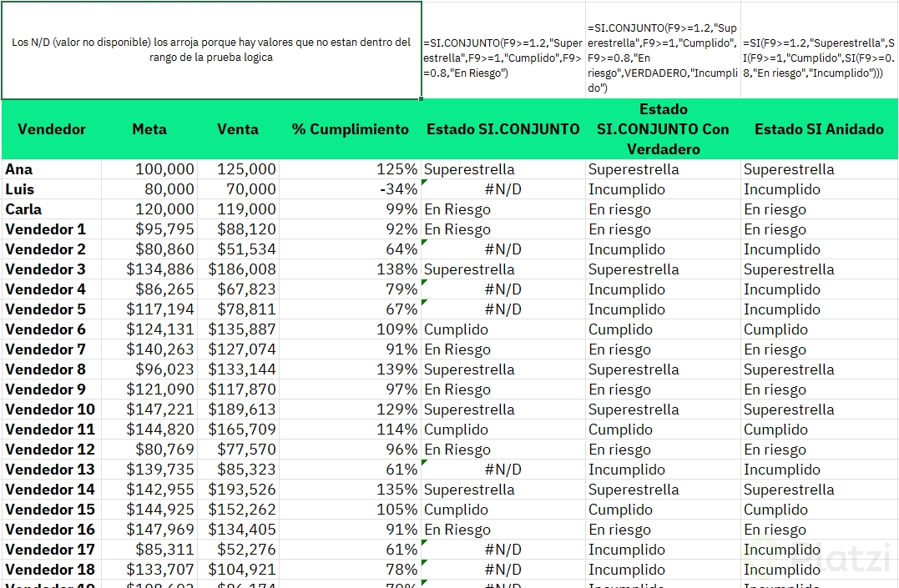Image resolution: width=899 pixels, height=588 pixels.
Task: Click Luis's Meta value 80,000
Action: 149,189
